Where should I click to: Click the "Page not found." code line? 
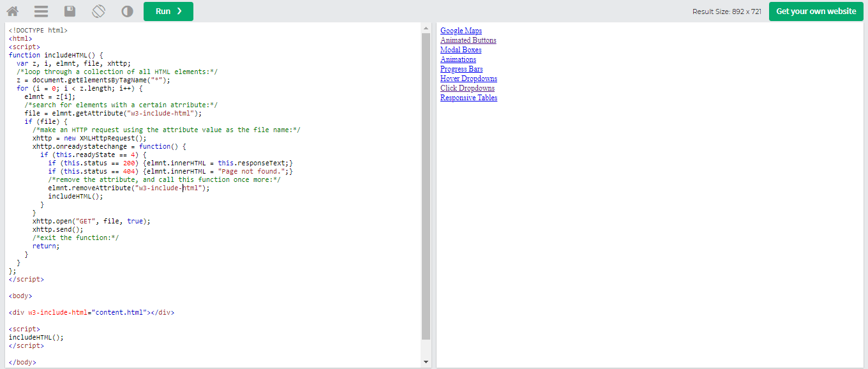(170, 171)
